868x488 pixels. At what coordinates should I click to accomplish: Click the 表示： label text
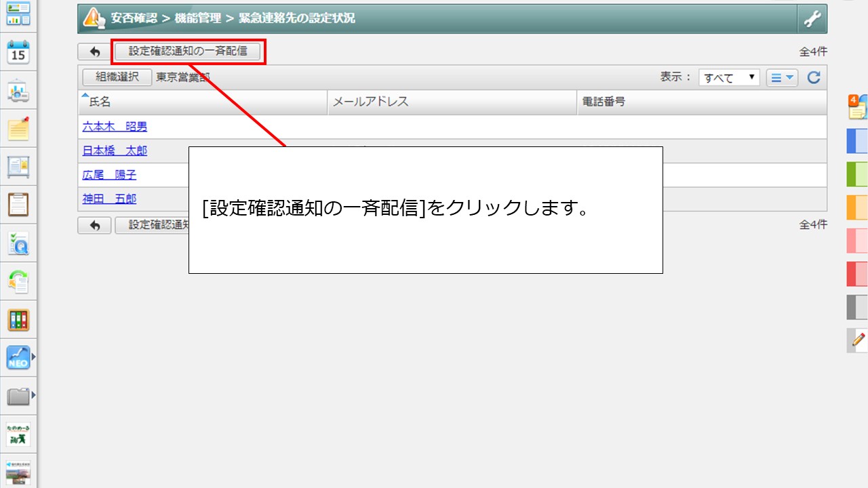[677, 77]
